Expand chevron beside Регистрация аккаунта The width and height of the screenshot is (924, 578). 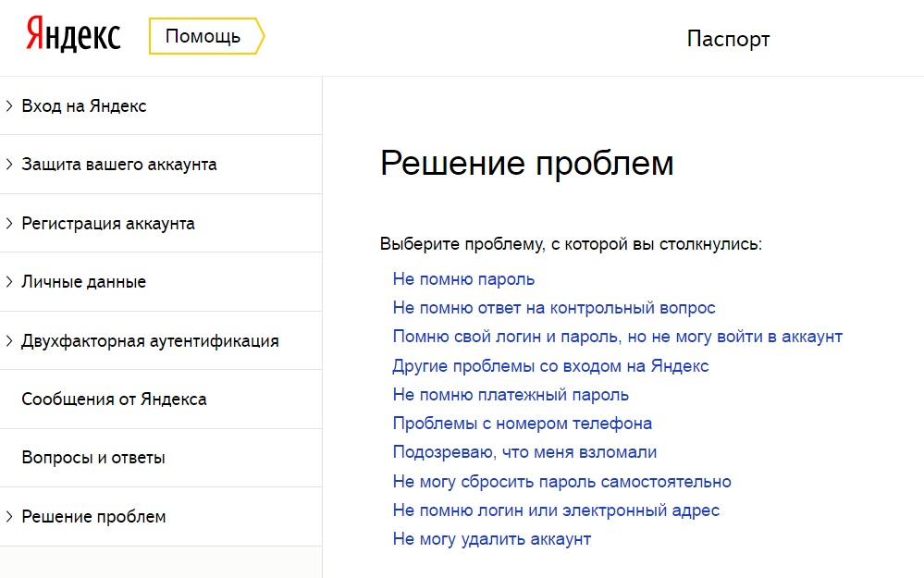coord(9,223)
